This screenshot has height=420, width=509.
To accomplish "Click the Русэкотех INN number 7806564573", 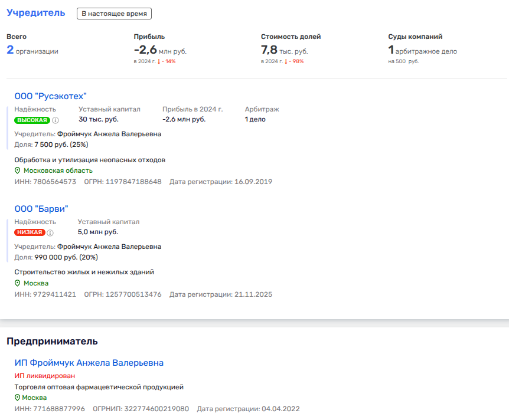I will tap(54, 182).
